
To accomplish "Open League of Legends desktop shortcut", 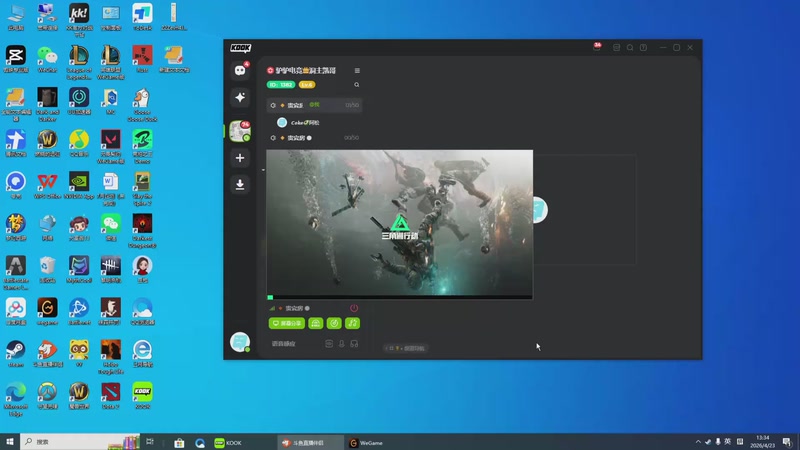I will [79, 63].
